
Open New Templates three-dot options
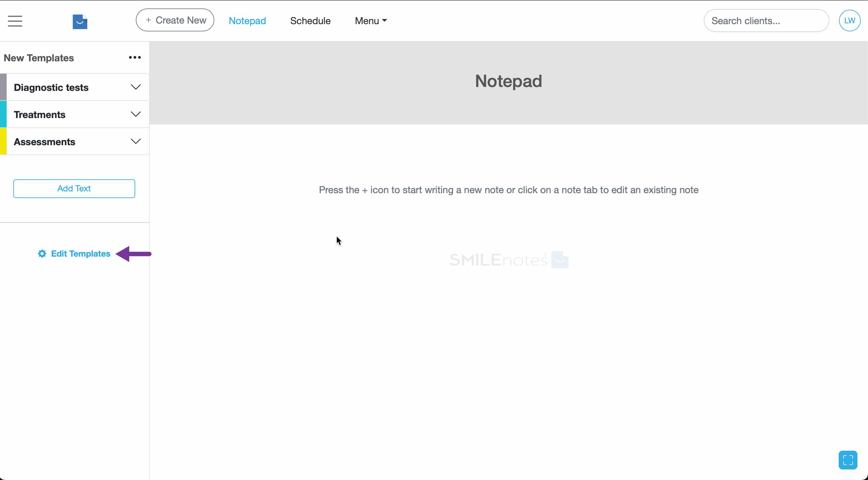(x=135, y=58)
